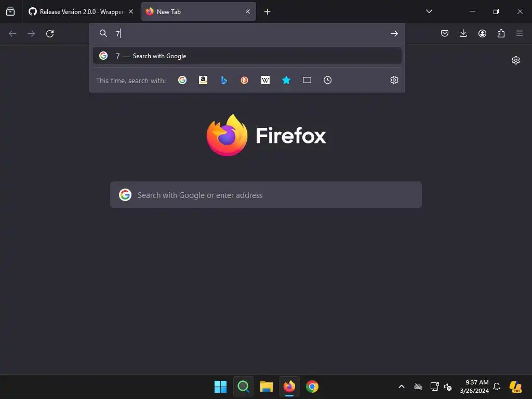Minimize the Firefox window
532x399 pixels.
(472, 11)
